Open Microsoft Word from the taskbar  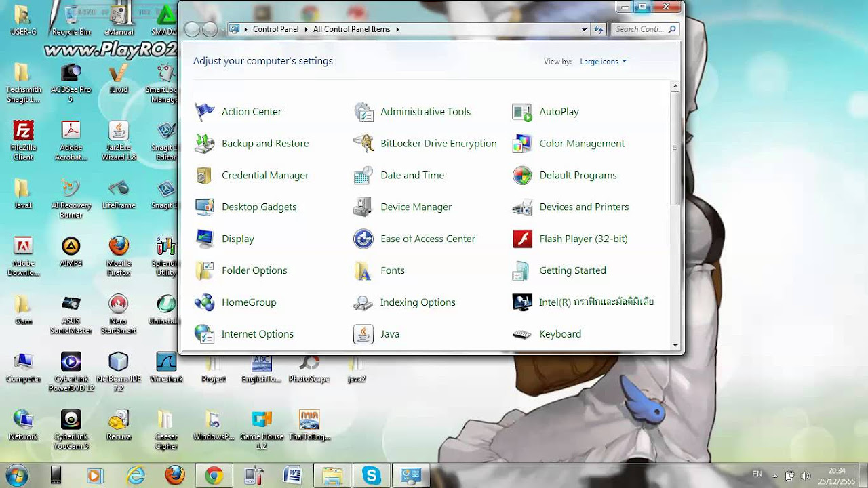pos(293,476)
